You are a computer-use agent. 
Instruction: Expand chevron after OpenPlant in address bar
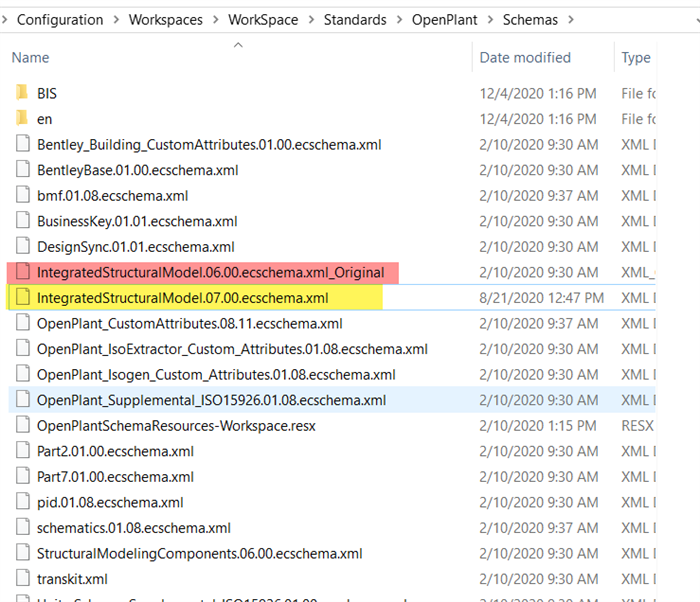tap(490, 20)
